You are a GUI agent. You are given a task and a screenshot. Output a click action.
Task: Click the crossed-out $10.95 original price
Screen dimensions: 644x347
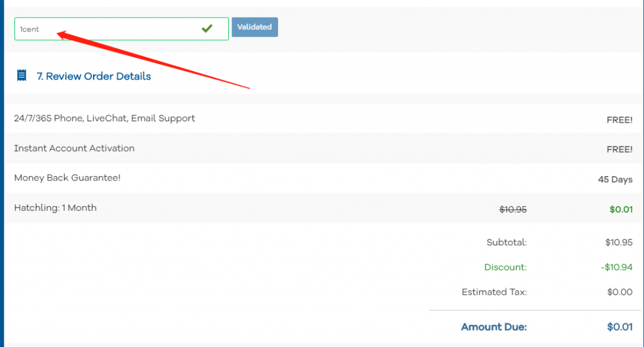coord(513,209)
